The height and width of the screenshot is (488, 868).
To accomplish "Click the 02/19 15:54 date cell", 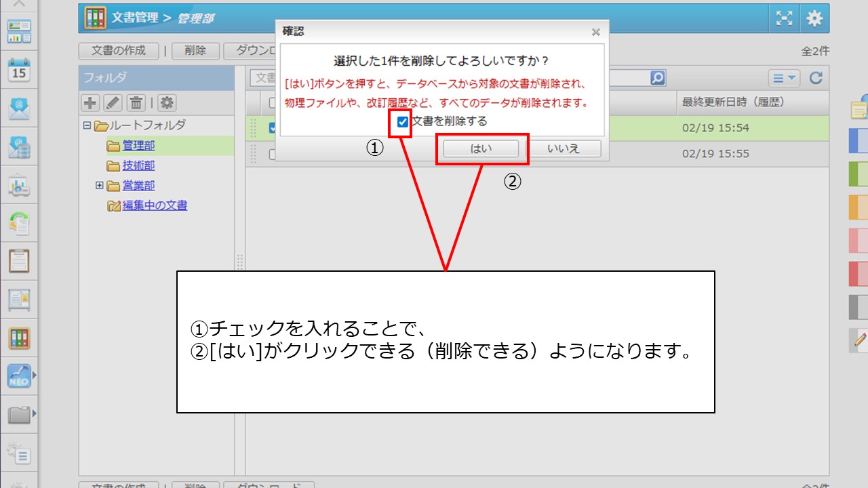I will pos(715,128).
